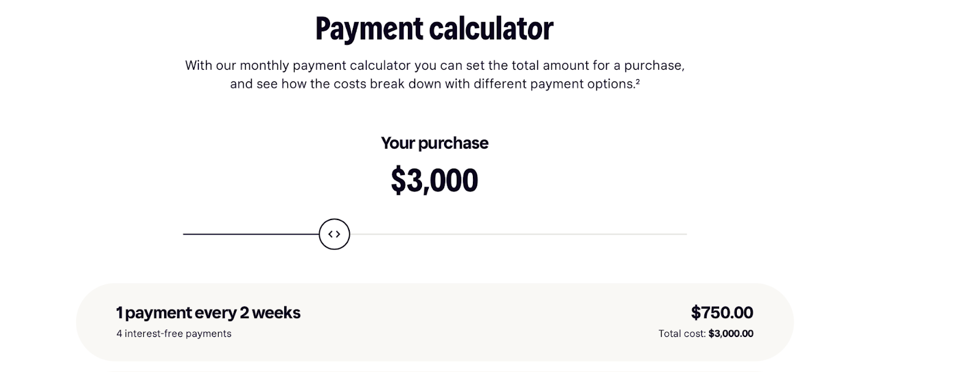This screenshot has width=980, height=372.
Task: Select the "1 payment every 2 weeks" option
Action: pos(208,313)
